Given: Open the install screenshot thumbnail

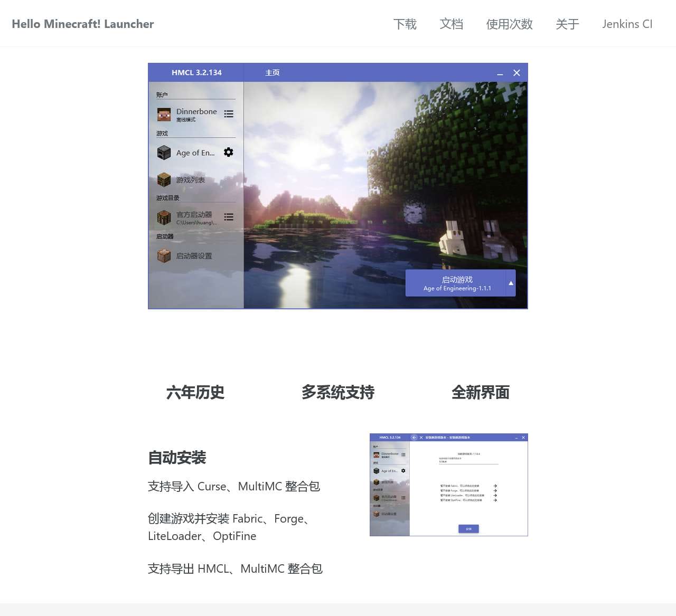Looking at the screenshot, I should pos(449,485).
